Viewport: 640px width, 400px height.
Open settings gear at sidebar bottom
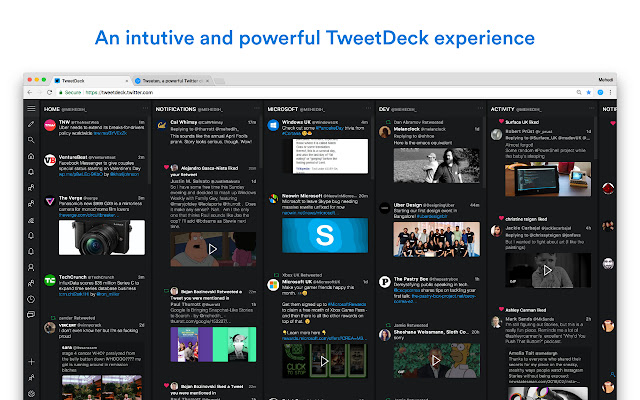click(31, 393)
